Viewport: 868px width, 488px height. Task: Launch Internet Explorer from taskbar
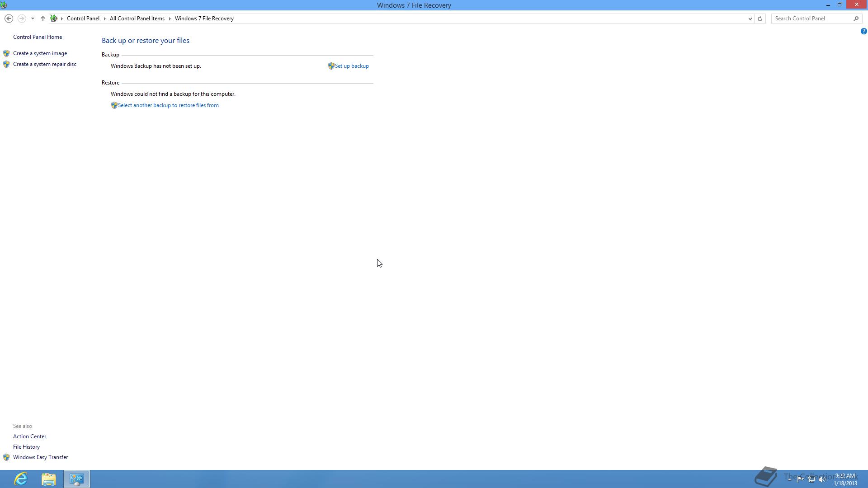click(x=21, y=479)
